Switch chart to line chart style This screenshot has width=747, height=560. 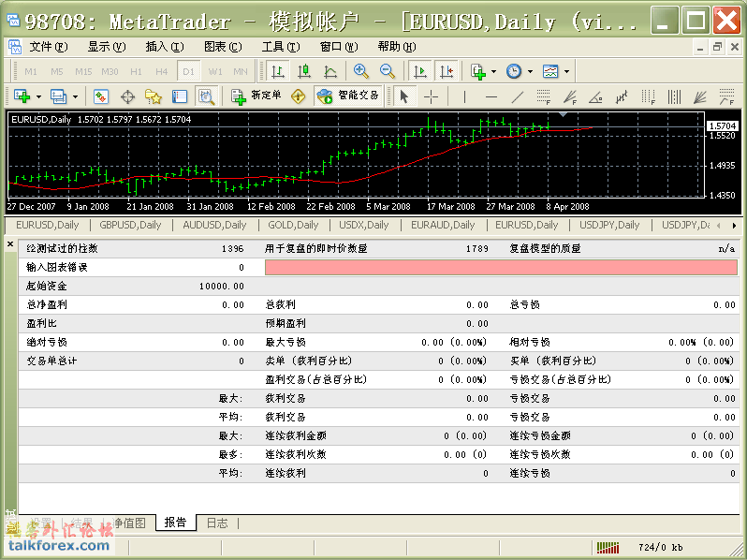pyautogui.click(x=330, y=71)
